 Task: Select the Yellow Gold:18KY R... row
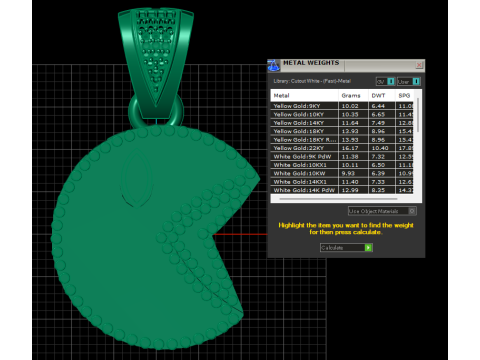coord(342,140)
